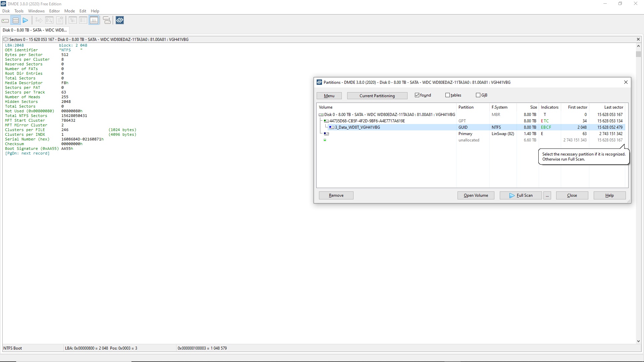Viewport: 644px width, 362px height.
Task: Start a Full Scan
Action: click(x=521, y=195)
